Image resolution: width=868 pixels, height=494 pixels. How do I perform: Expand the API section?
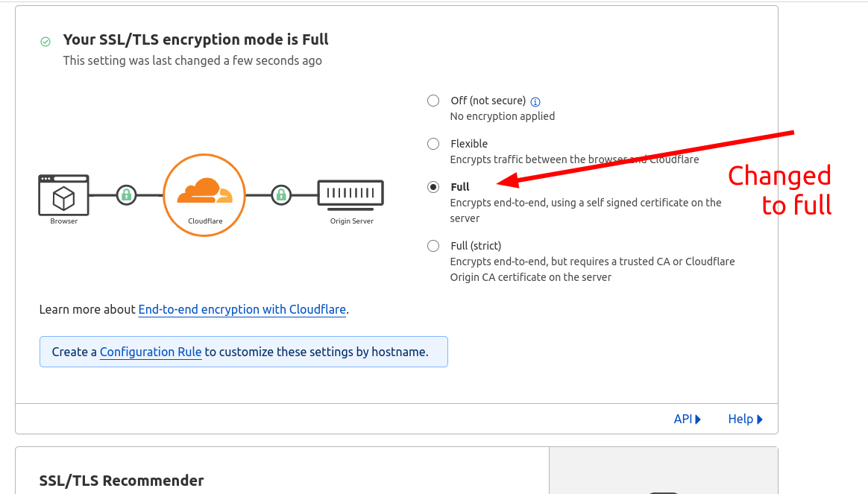coord(687,419)
